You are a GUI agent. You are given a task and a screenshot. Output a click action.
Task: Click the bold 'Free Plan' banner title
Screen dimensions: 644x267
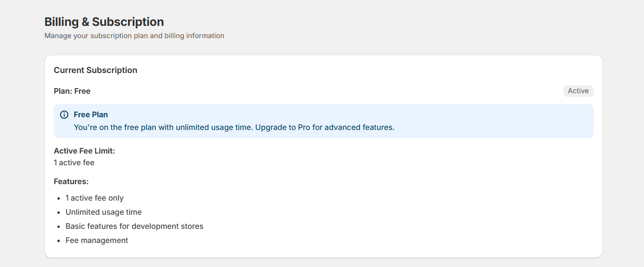[91, 114]
